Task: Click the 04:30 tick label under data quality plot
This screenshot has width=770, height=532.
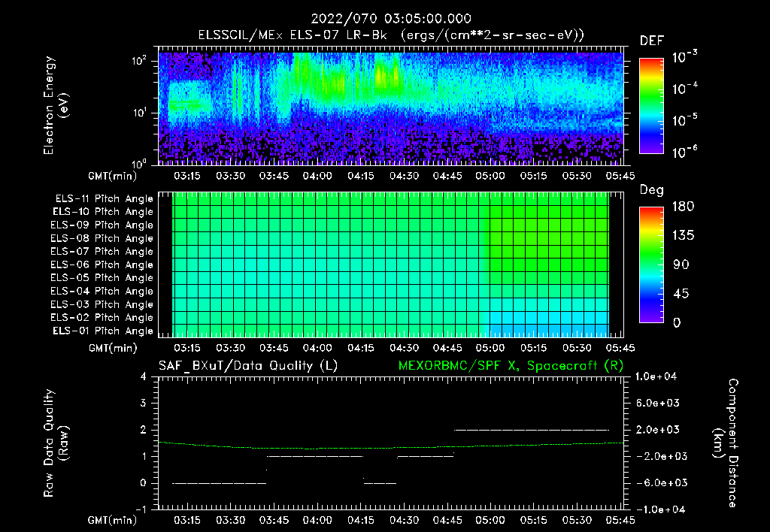Action: click(404, 520)
